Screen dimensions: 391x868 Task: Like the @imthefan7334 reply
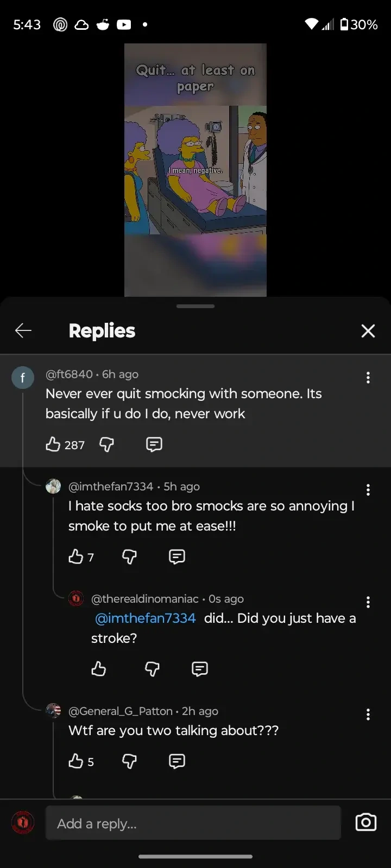[75, 557]
